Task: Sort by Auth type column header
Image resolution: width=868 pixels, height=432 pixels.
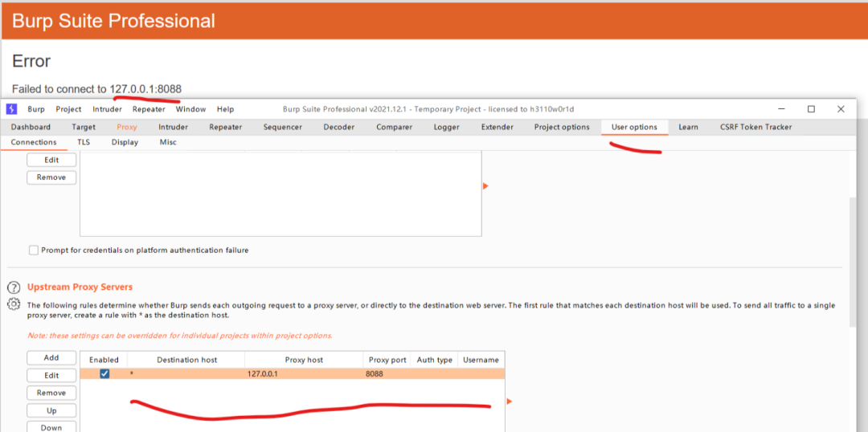Action: (x=435, y=360)
